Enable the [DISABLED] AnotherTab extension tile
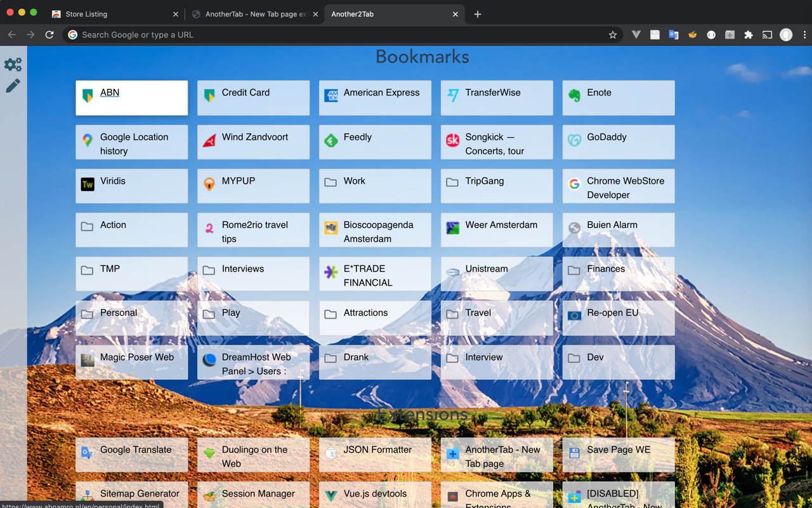Screen dimensions: 812x508 click(619, 495)
